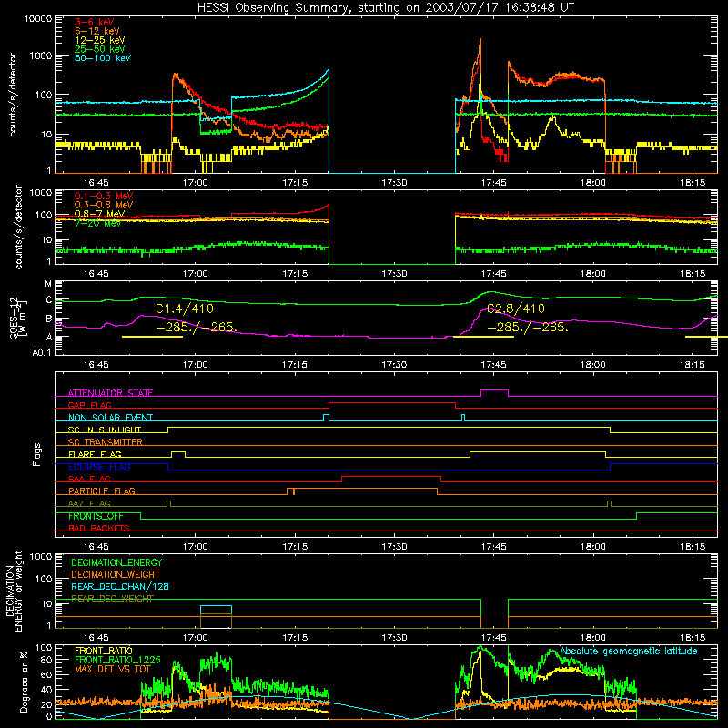728x728 pixels.
Task: Click the 18:15 time label below the decimation panel
Action: 693,638
